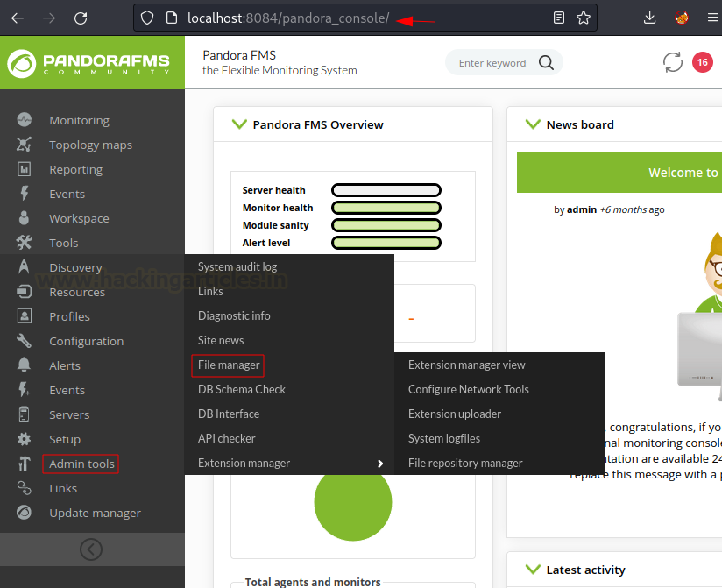Screen dimensions: 722x588
Task: Click the Alerts bell icon
Action: (24, 365)
